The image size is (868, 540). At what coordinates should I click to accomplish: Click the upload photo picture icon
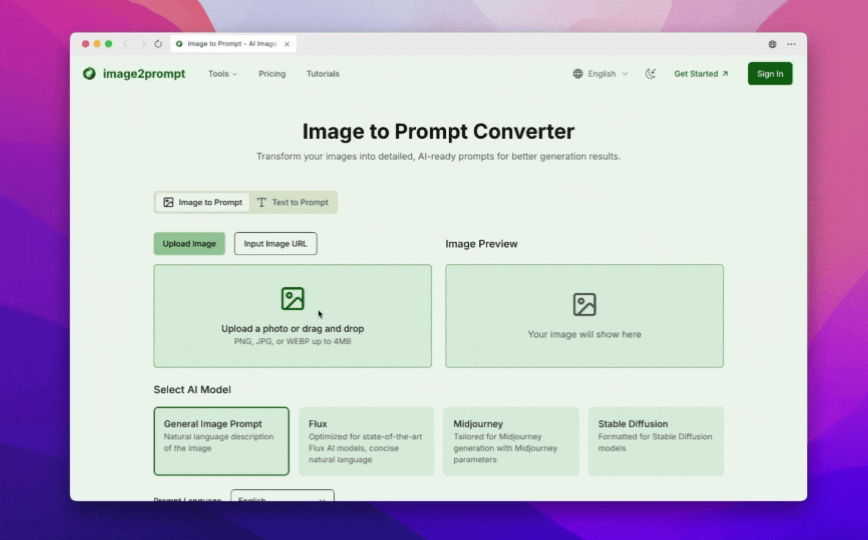[292, 299]
